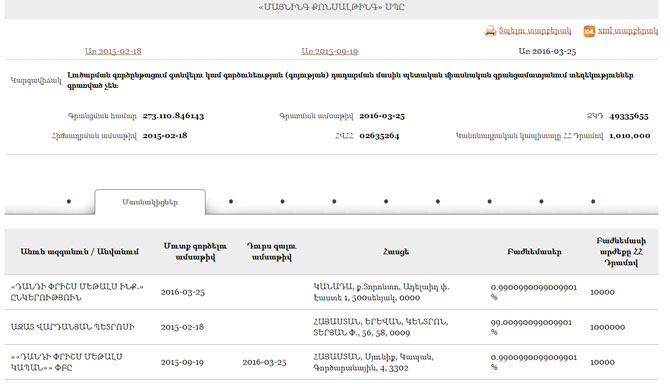Click 0.9900990099009901 % in the ԸՆԿԵՐՈՒԹՅՈՒՆ row
Image resolution: width=670 pixels, height=384 pixels.
coord(534,292)
